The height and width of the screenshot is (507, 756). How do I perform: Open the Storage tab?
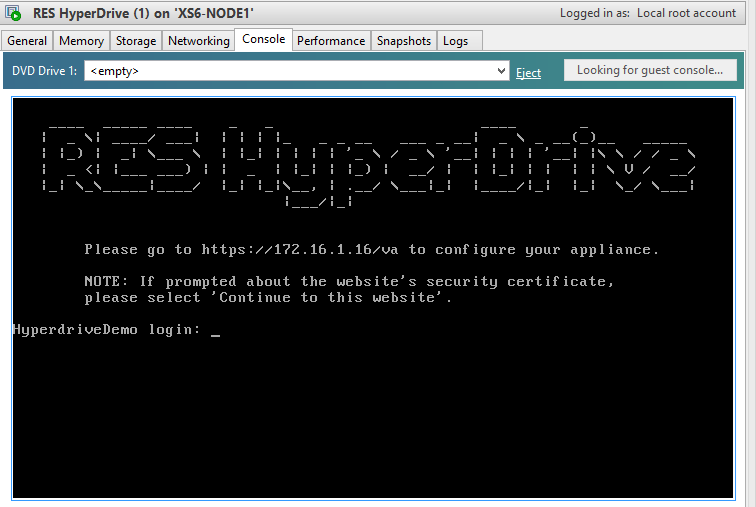[x=136, y=41]
